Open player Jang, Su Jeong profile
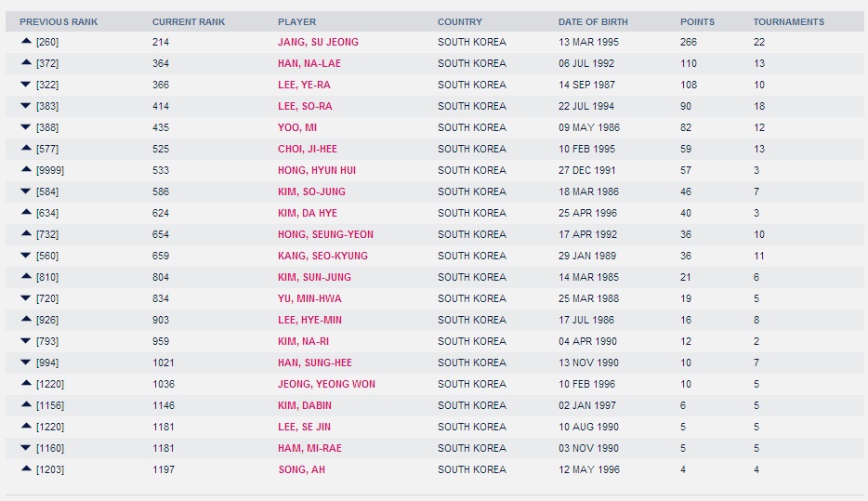Viewport: 868px width, 501px height. (318, 42)
